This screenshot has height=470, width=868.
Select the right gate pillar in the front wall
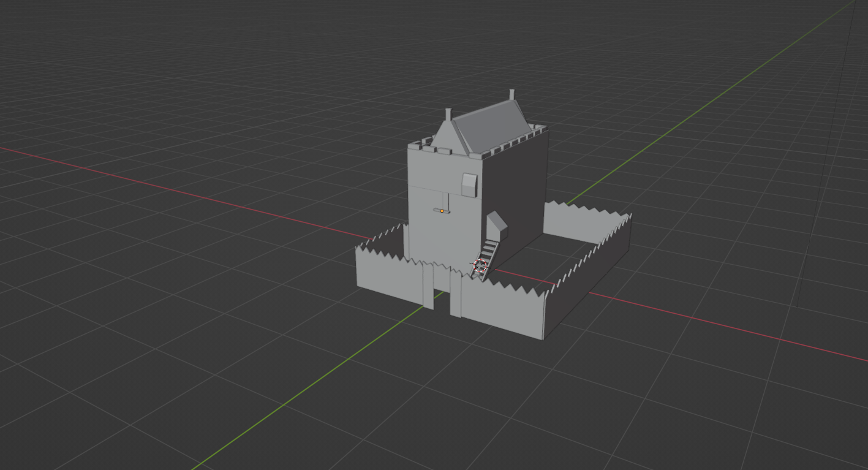(x=456, y=294)
